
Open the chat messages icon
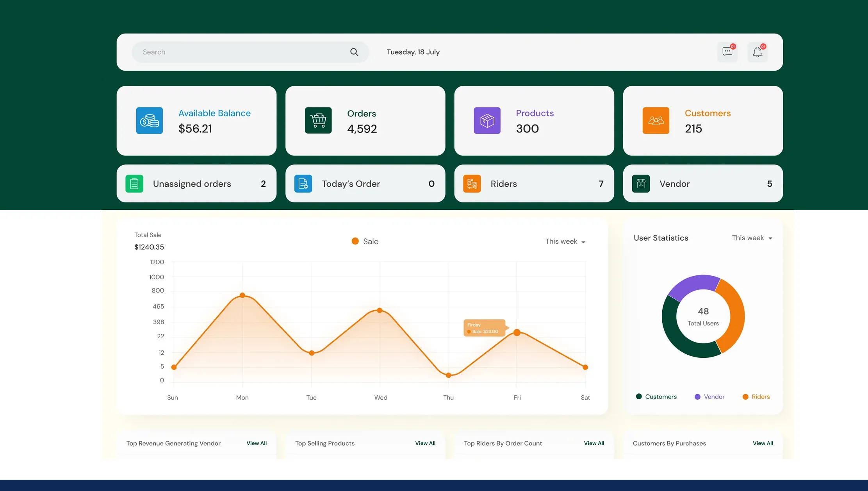click(x=727, y=52)
